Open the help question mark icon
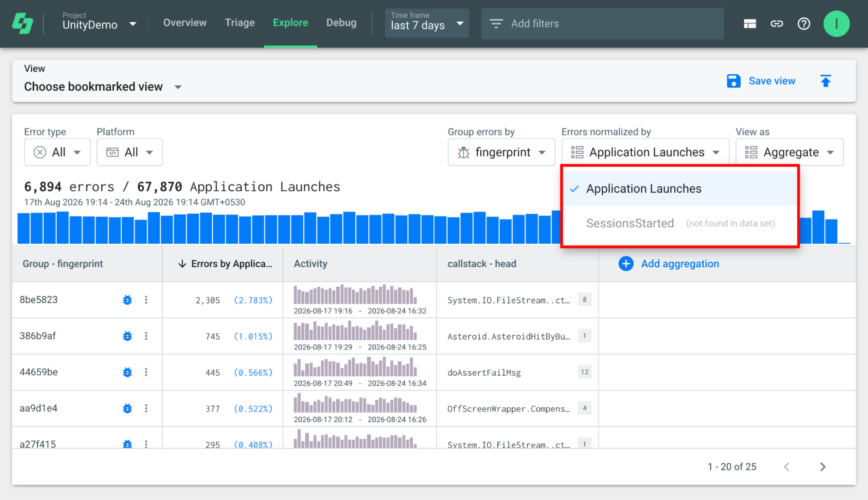Image resolution: width=868 pixels, height=500 pixels. 804,24
